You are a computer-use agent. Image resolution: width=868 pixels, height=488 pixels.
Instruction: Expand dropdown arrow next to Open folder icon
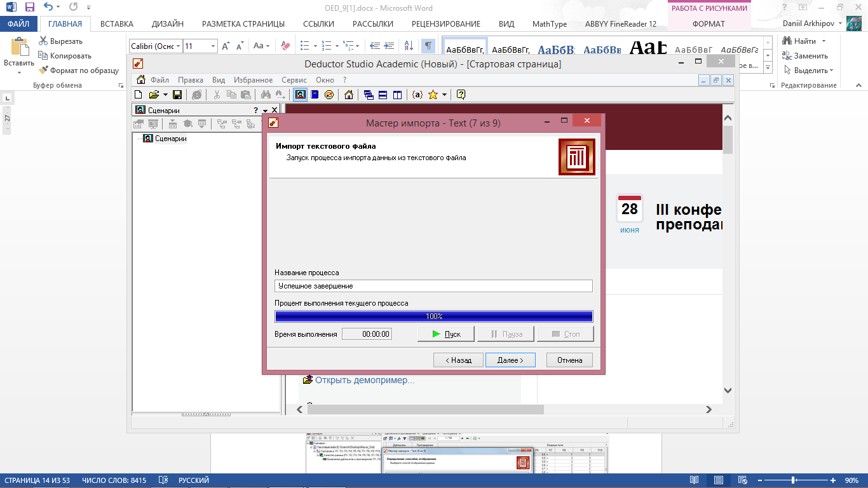(x=165, y=95)
